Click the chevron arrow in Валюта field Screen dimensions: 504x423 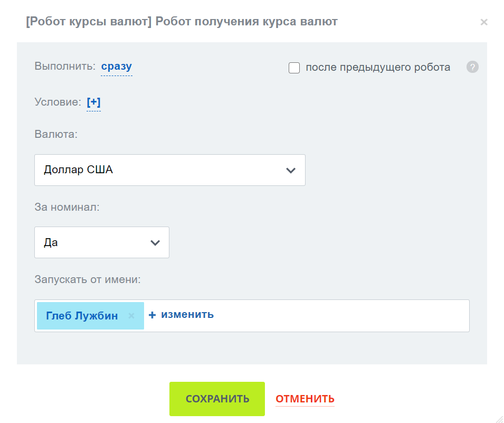point(290,170)
